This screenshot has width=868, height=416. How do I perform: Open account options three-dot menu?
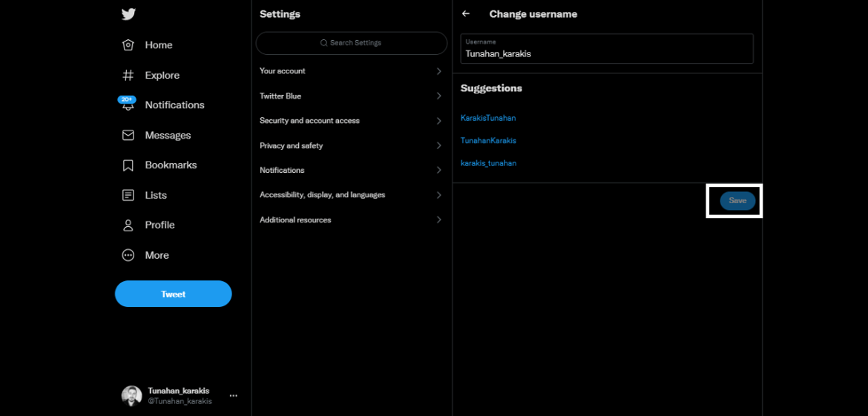pyautogui.click(x=233, y=396)
